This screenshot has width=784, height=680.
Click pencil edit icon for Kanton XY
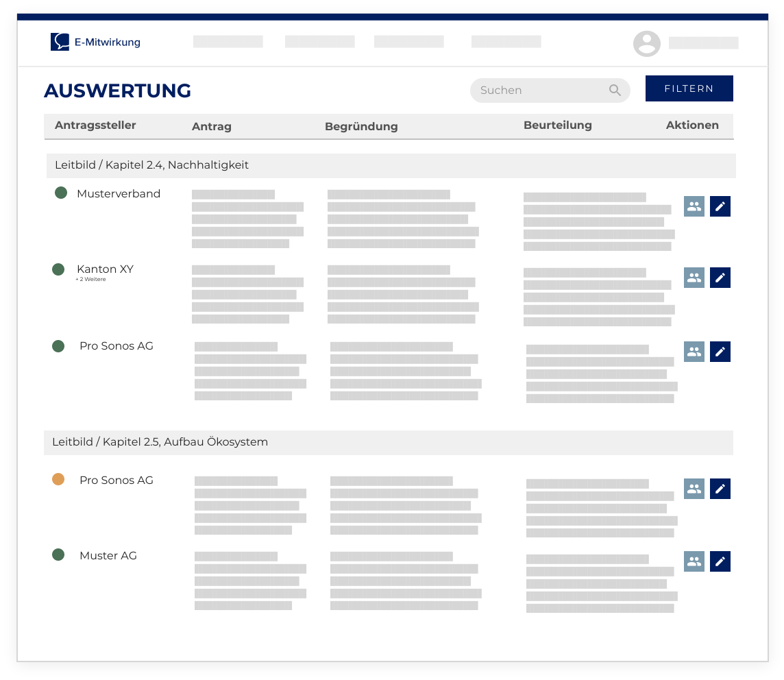click(x=720, y=278)
